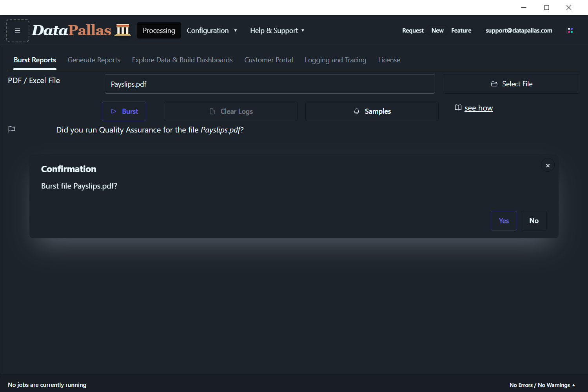Select the License tab
Viewport: 588px width, 392px height.
point(389,60)
